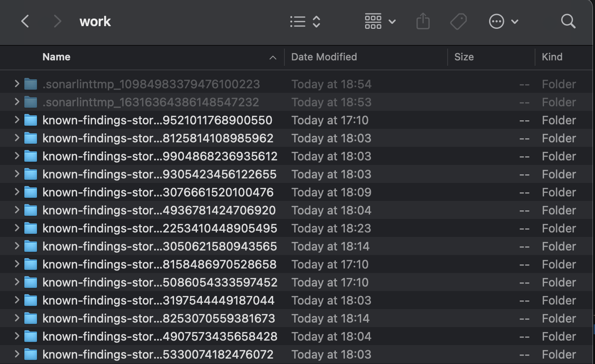The width and height of the screenshot is (595, 364).
Task: Click the Share toolbar icon
Action: (x=423, y=21)
